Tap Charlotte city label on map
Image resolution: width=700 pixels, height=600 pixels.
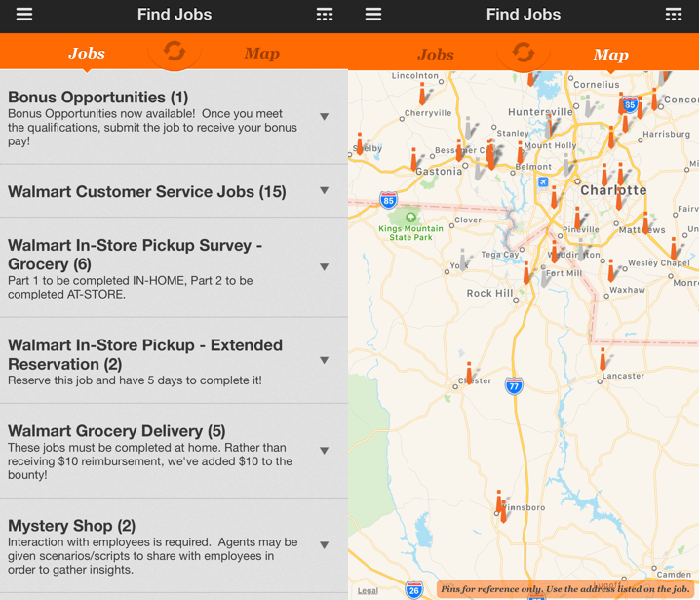613,190
